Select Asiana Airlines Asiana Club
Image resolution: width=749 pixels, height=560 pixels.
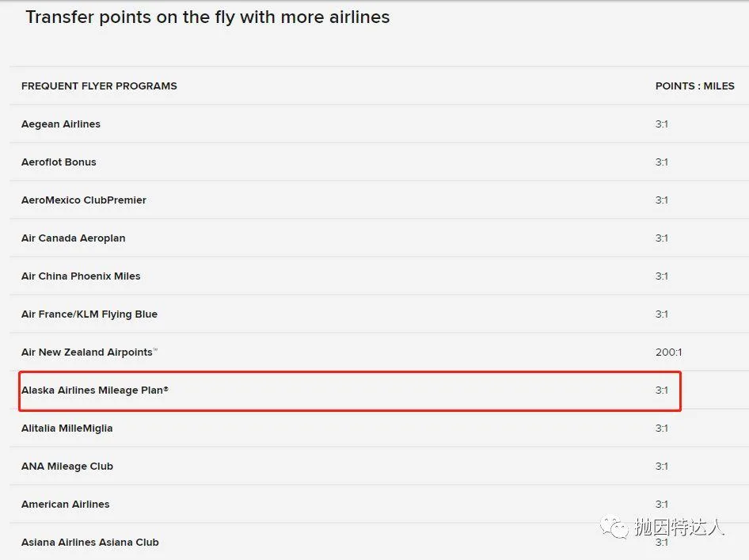90,543
